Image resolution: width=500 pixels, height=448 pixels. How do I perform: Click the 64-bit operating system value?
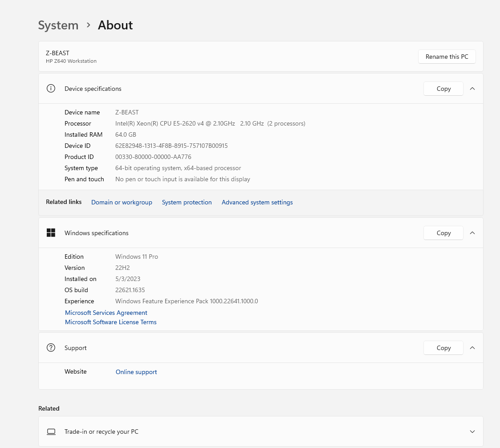click(x=178, y=168)
